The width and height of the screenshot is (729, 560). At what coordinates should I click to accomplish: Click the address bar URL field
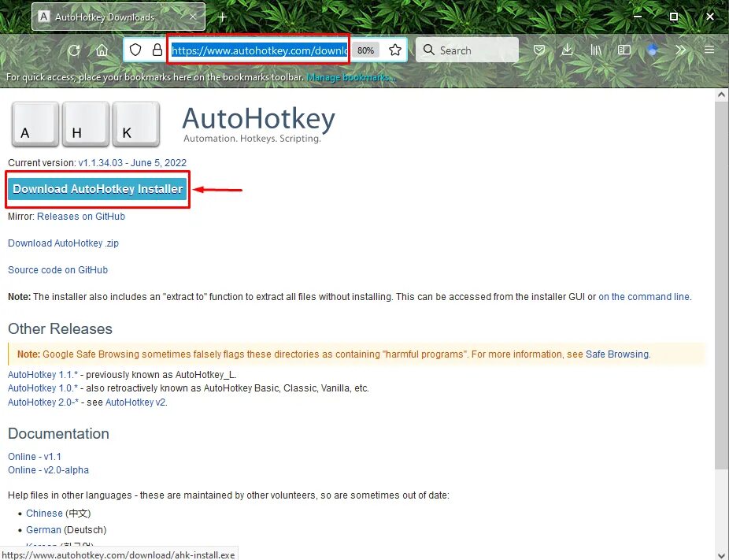pyautogui.click(x=259, y=50)
